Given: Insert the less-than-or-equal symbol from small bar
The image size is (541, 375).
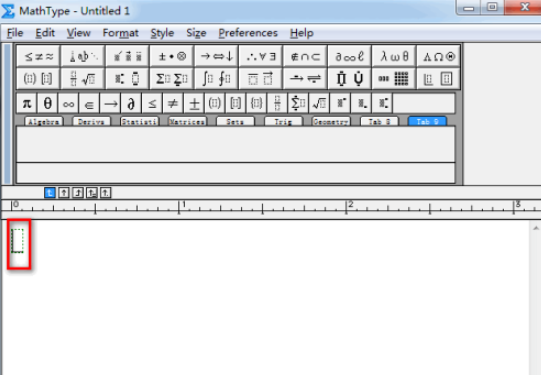Looking at the screenshot, I should [152, 103].
